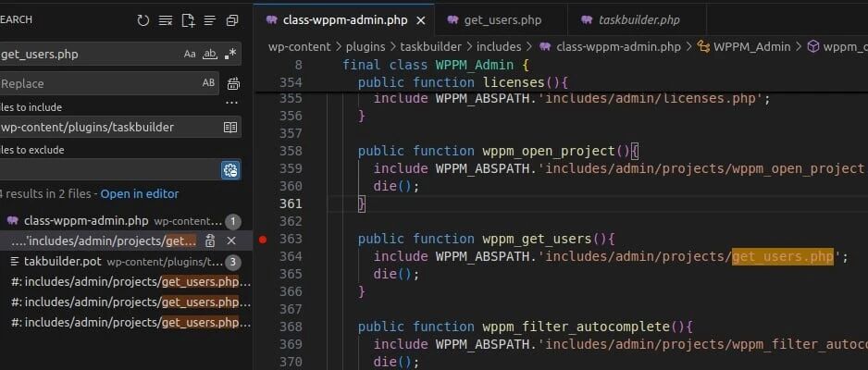This screenshot has height=370, width=868.
Task: Switch to get_users.php tab
Action: pyautogui.click(x=501, y=20)
